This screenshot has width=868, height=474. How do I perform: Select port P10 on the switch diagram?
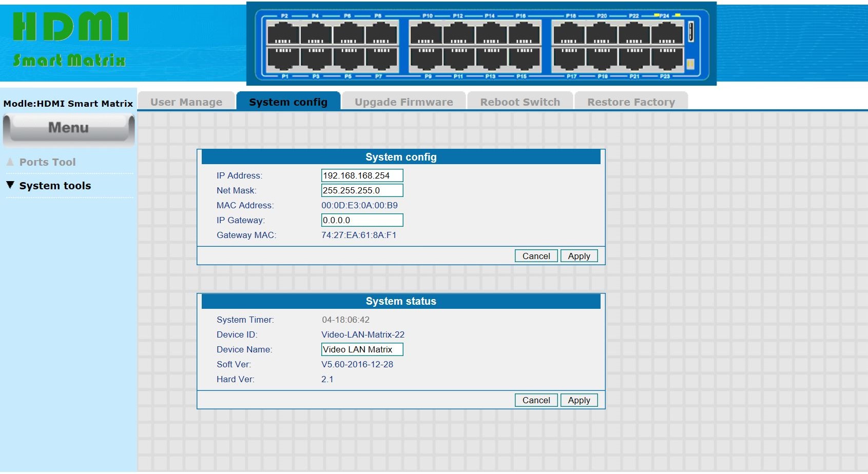426,33
